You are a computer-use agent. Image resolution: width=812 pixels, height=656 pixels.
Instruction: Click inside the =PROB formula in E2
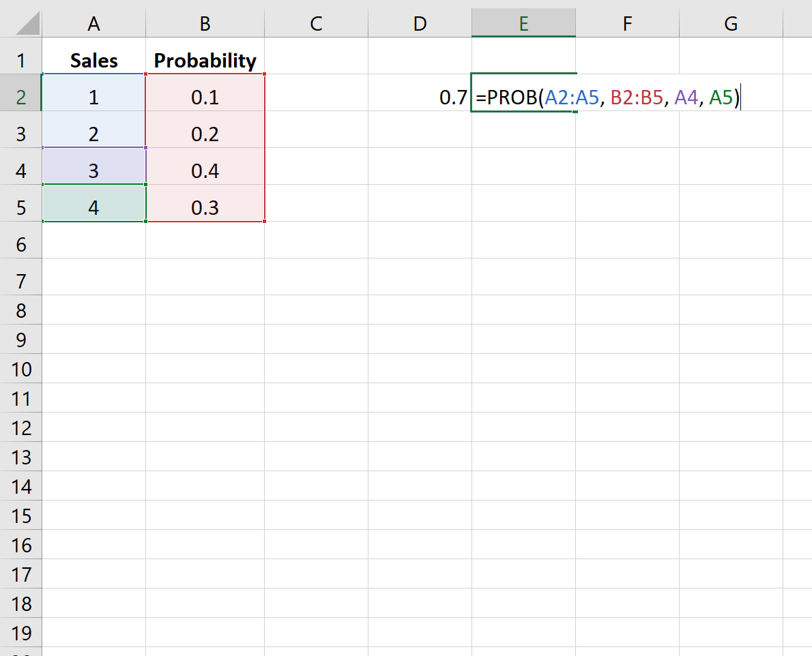pos(608,98)
